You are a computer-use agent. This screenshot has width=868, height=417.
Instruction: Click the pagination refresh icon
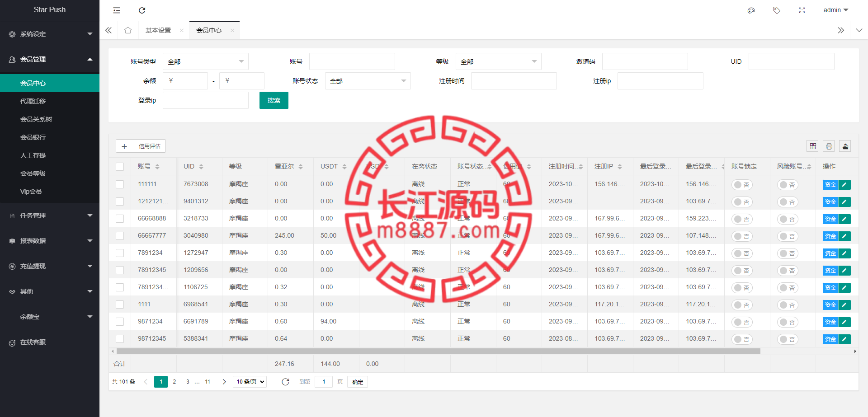[x=285, y=382]
